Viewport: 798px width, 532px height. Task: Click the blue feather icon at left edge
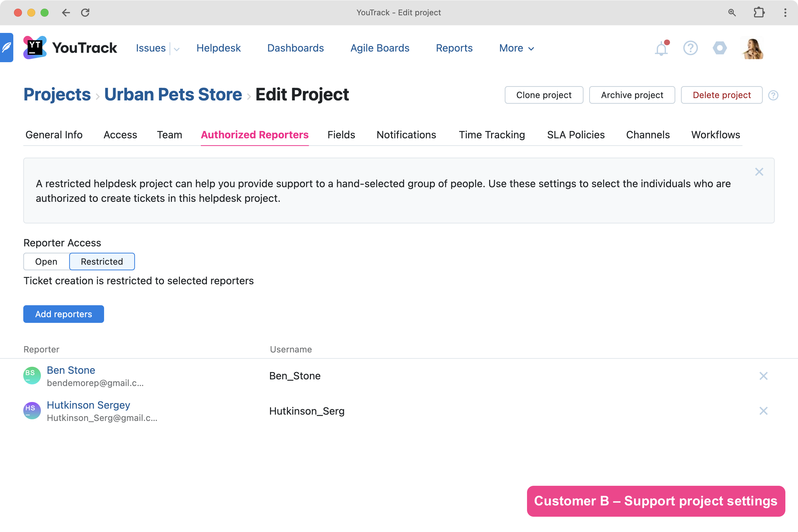pyautogui.click(x=6, y=48)
